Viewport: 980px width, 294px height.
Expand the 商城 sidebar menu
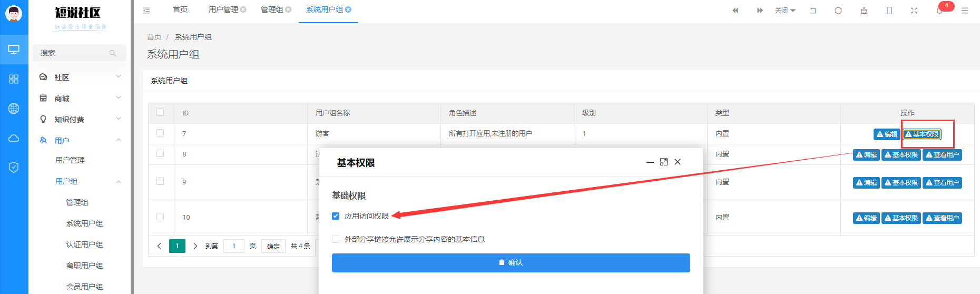(x=80, y=99)
